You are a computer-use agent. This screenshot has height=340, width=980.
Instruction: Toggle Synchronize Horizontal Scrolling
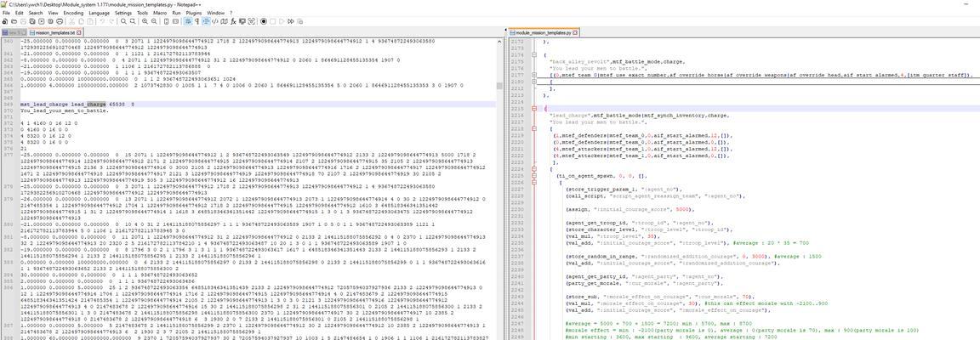tap(175, 20)
